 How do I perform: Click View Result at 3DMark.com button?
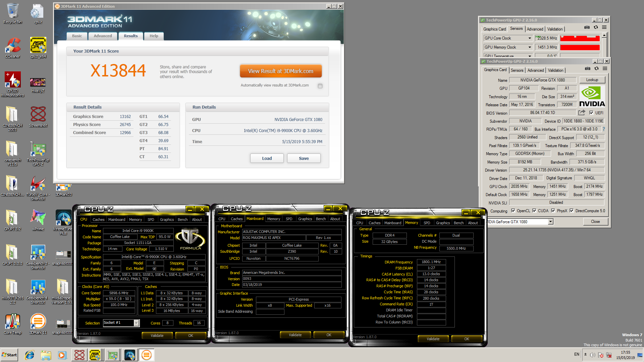(x=281, y=71)
